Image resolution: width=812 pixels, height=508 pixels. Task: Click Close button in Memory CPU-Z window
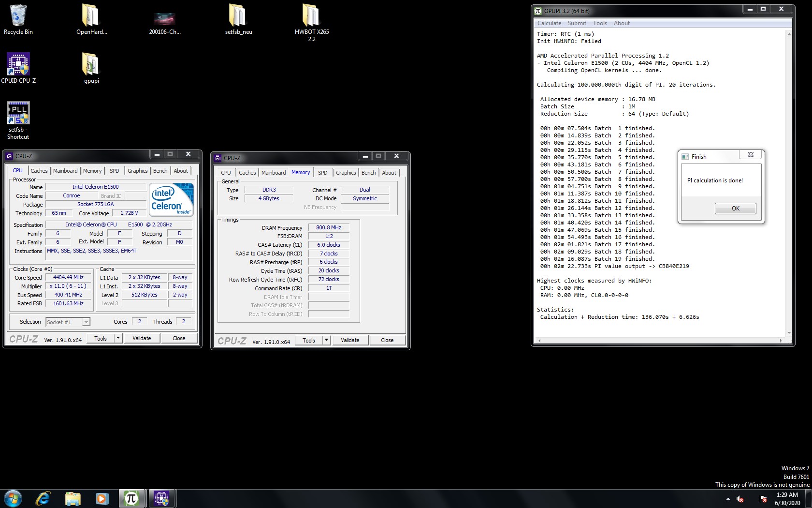tap(387, 340)
